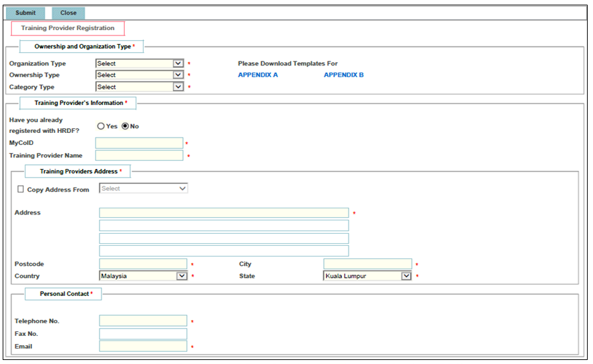
Task: Click the first Address line field
Action: coord(224,212)
